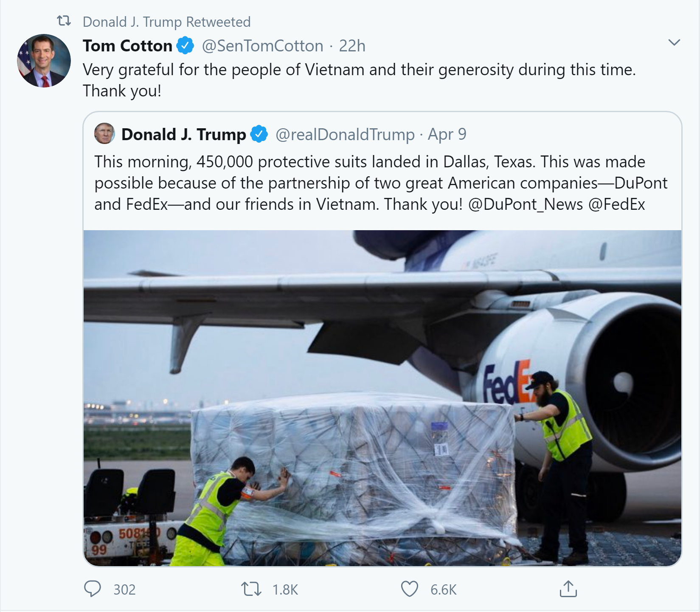View the 302 replies count
700x612 pixels.
(124, 589)
